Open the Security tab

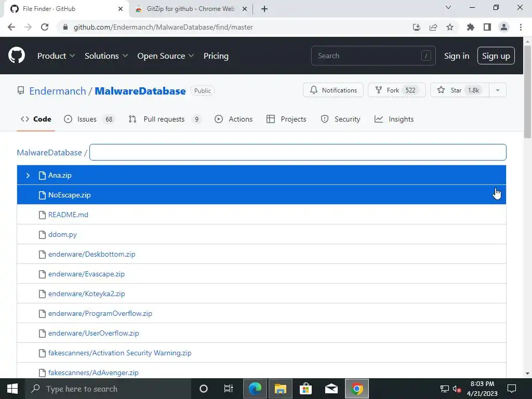pos(340,119)
